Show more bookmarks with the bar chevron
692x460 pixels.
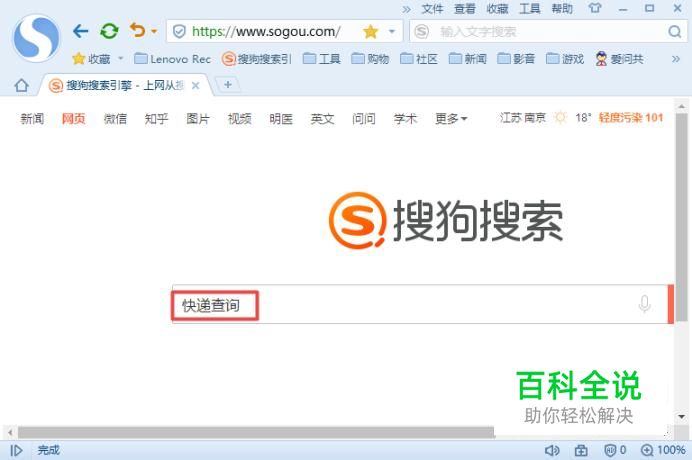coord(676,59)
